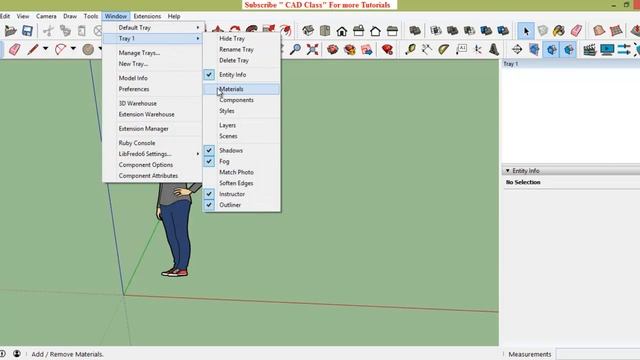Image resolution: width=640 pixels, height=360 pixels.
Task: Expand the Tray 1 submenu entry
Action: pos(153,38)
